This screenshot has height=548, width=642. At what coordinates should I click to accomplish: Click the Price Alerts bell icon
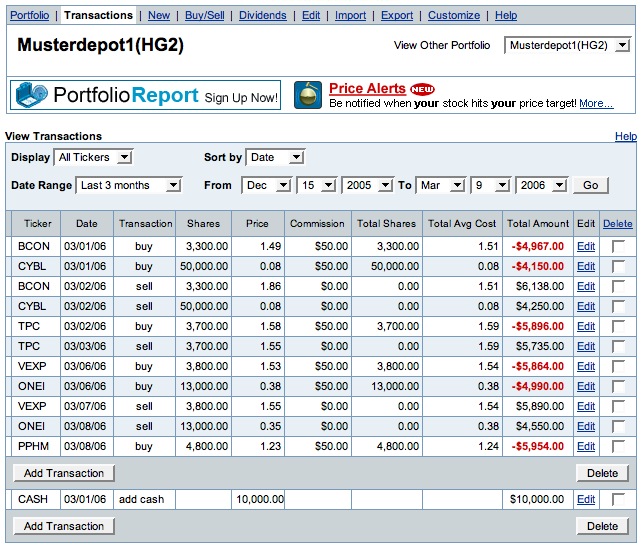[x=308, y=95]
